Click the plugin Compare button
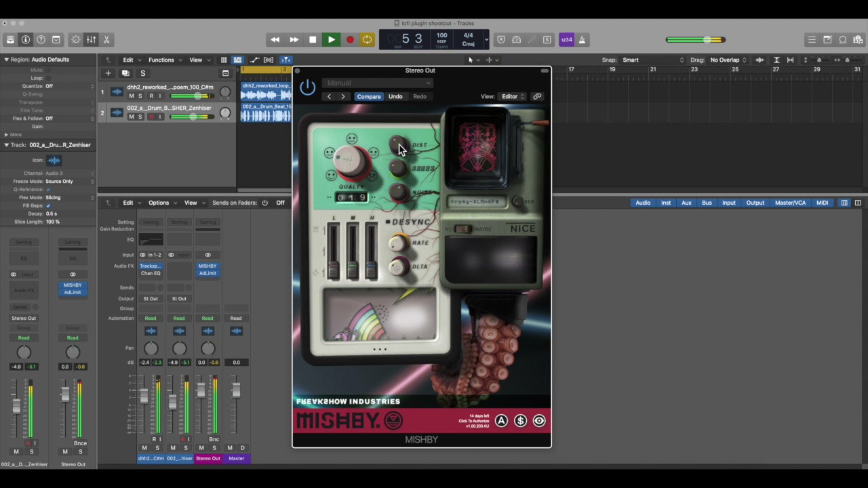The width and height of the screenshot is (868, 488). pyautogui.click(x=369, y=96)
